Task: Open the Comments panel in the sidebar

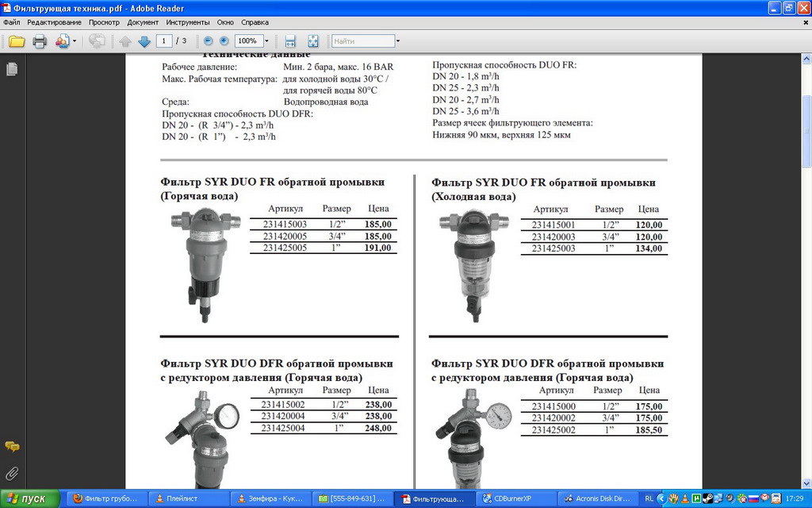Action: pyautogui.click(x=12, y=447)
